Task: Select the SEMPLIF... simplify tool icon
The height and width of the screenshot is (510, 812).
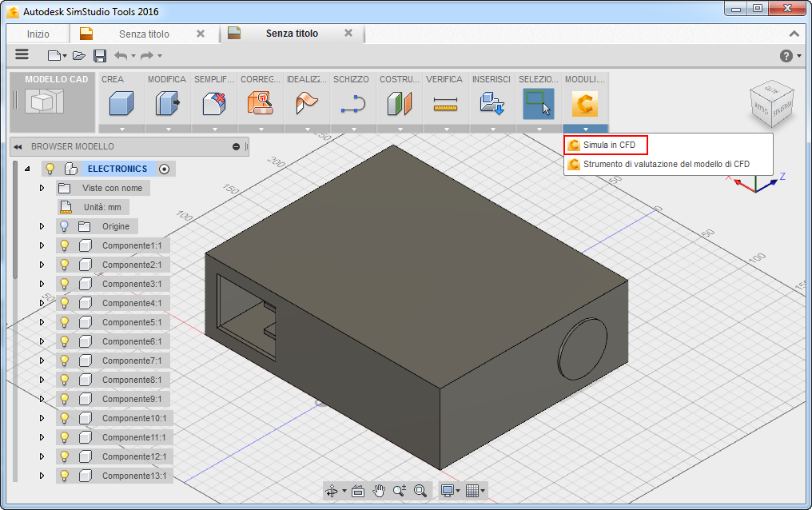Action: (x=214, y=103)
